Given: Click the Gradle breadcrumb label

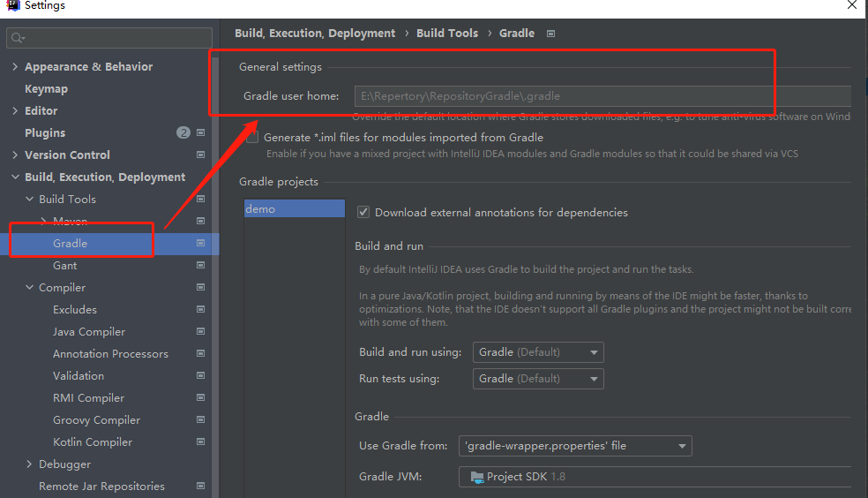Looking at the screenshot, I should (x=517, y=34).
